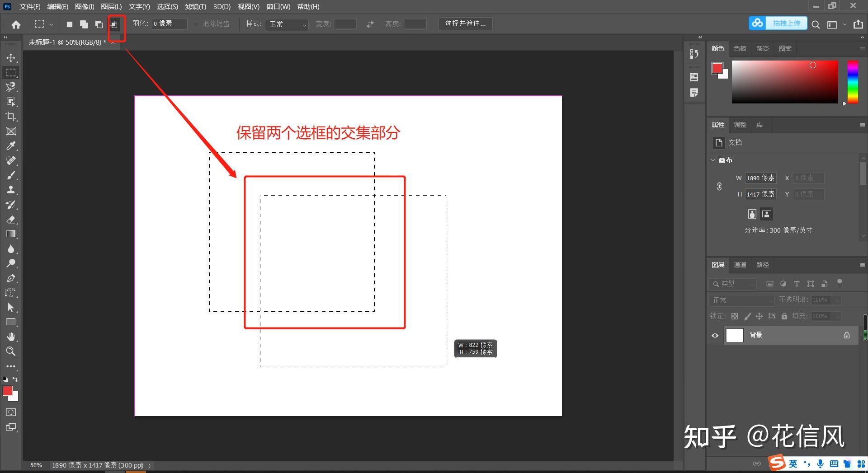The width and height of the screenshot is (868, 473).
Task: Select the Spot Healing Brush tool
Action: pyautogui.click(x=11, y=160)
